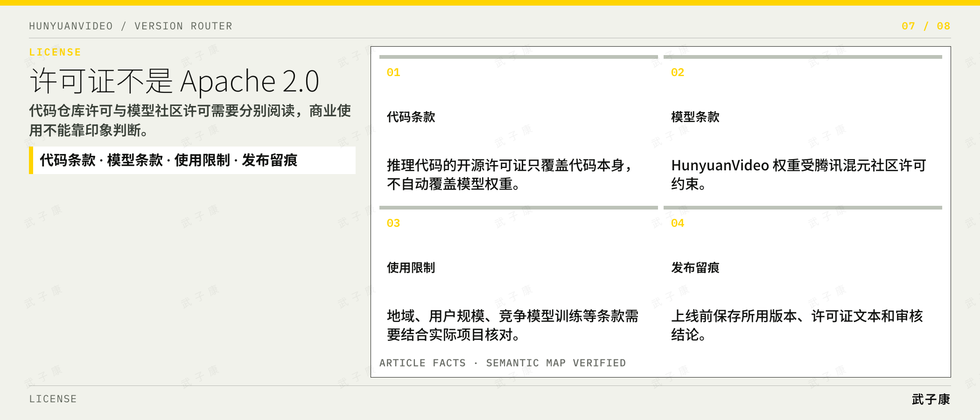
Task: Click the header text HUNYUANVIDEO / VERSION ROUTER
Action: [x=131, y=26]
